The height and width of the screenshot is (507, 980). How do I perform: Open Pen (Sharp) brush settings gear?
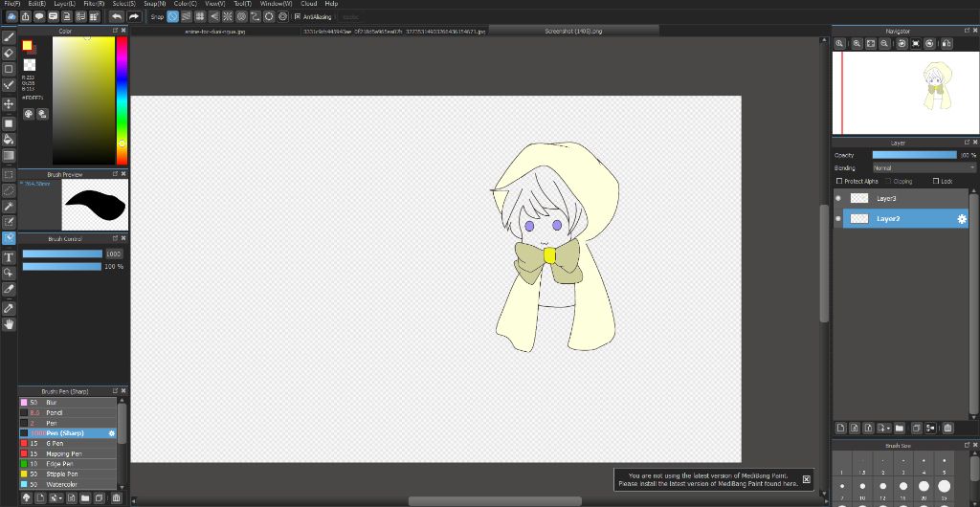tap(112, 432)
